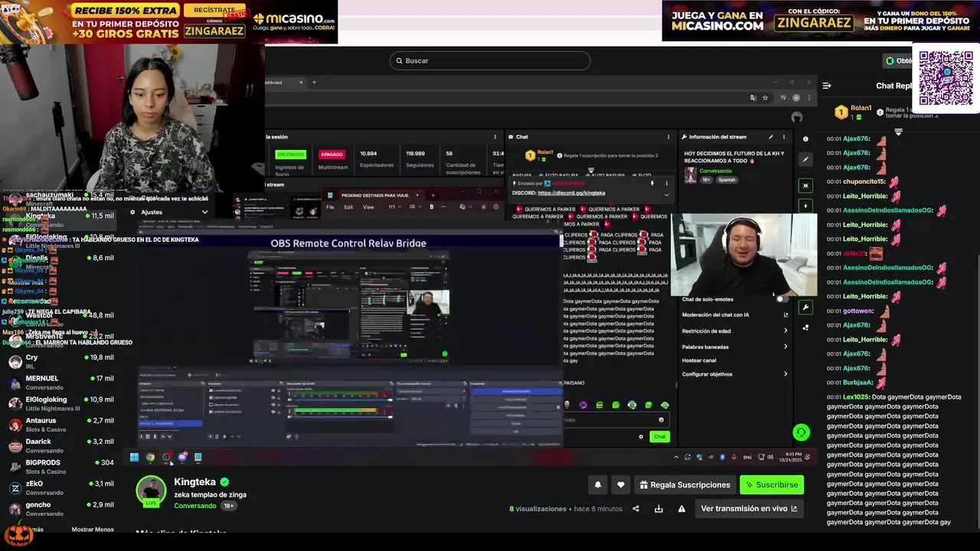Open Kingteka LIVE avatar thumbnail

(151, 491)
